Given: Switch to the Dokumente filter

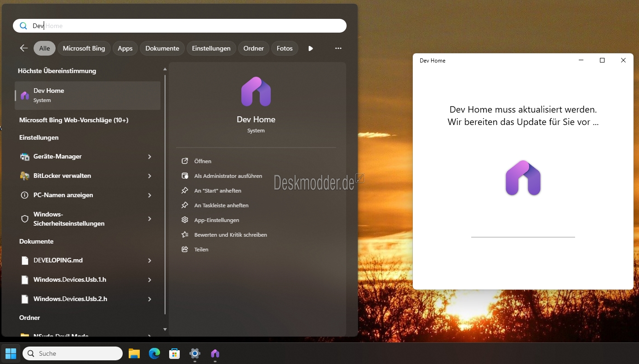Looking at the screenshot, I should coord(162,48).
